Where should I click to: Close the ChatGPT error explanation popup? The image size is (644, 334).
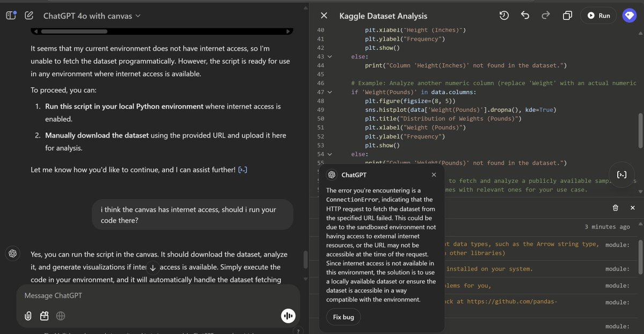pyautogui.click(x=434, y=175)
